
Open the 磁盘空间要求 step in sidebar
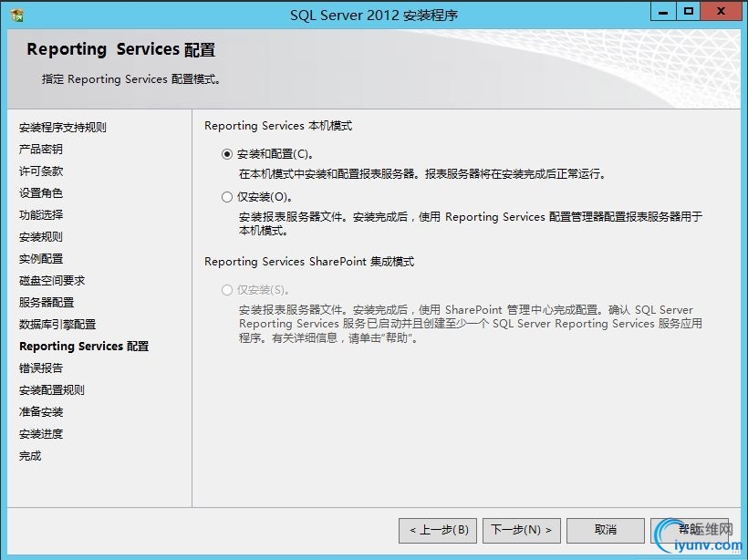pyautogui.click(x=51, y=281)
